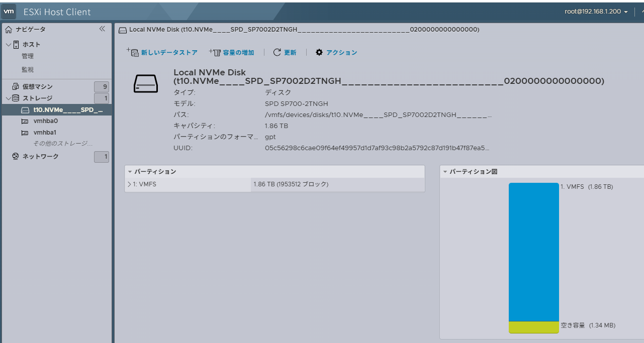This screenshot has height=343, width=644.
Task: Collapse the パーティション panel header
Action: tap(130, 172)
